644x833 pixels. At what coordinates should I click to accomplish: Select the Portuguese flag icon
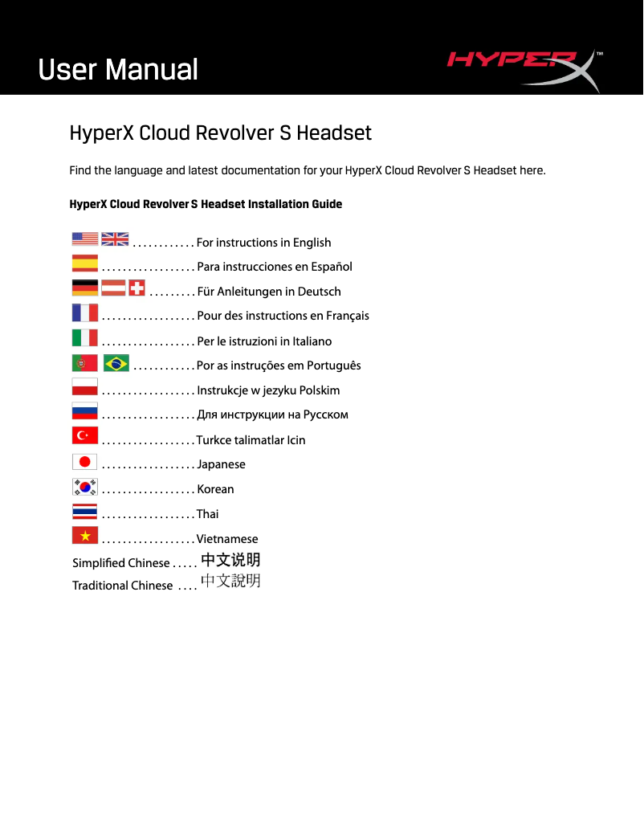(x=84, y=362)
